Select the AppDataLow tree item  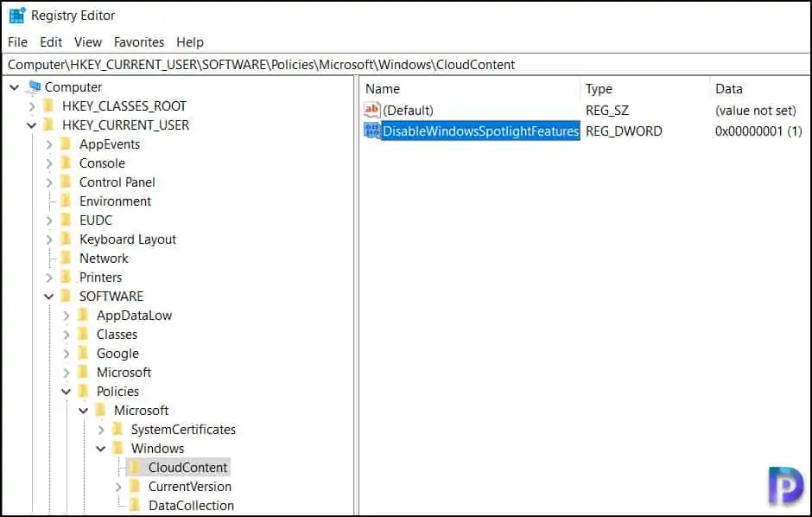coord(134,316)
